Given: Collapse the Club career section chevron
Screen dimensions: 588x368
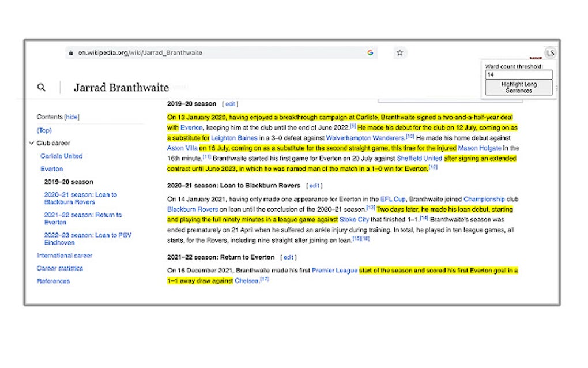Looking at the screenshot, I should (x=32, y=142).
